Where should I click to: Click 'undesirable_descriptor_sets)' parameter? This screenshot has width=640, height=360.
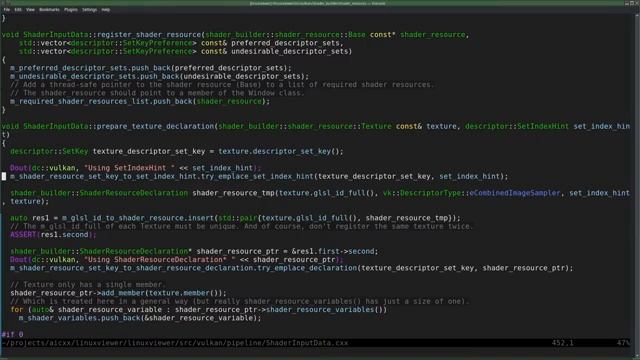click(291, 51)
